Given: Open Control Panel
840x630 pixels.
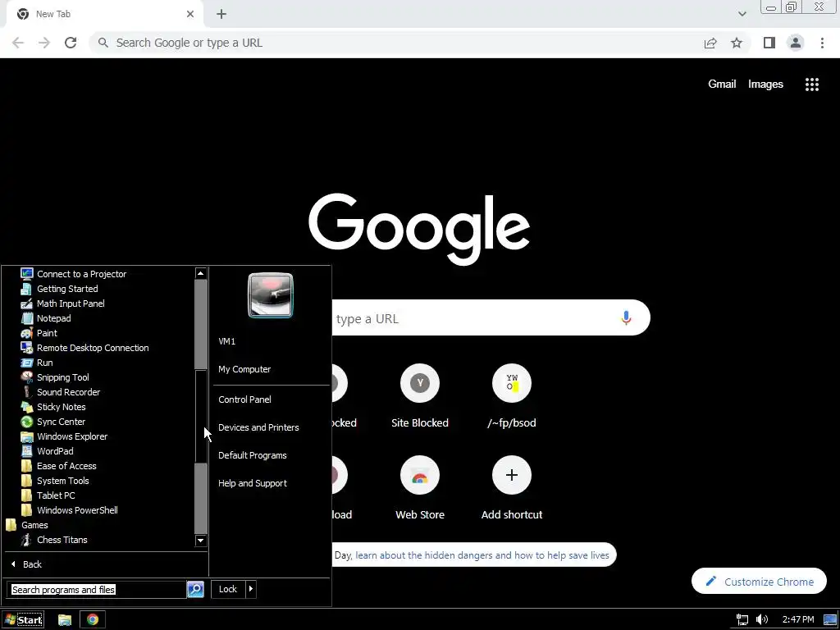Looking at the screenshot, I should tap(244, 399).
